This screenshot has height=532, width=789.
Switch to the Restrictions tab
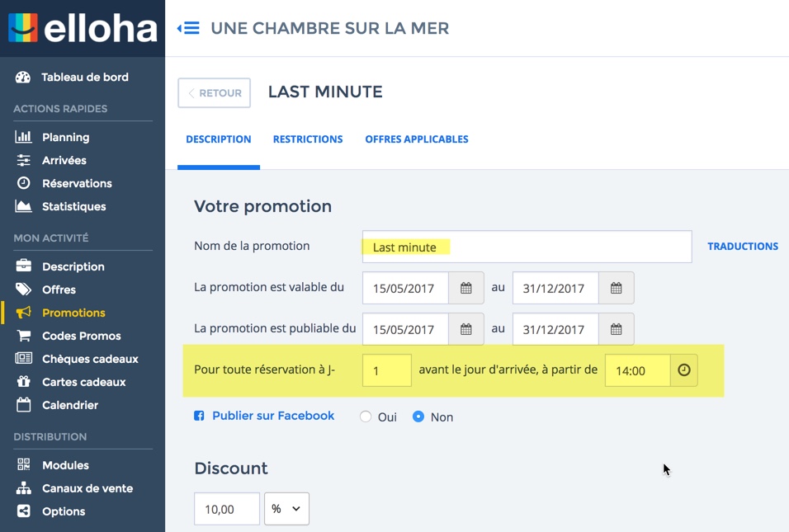point(308,139)
